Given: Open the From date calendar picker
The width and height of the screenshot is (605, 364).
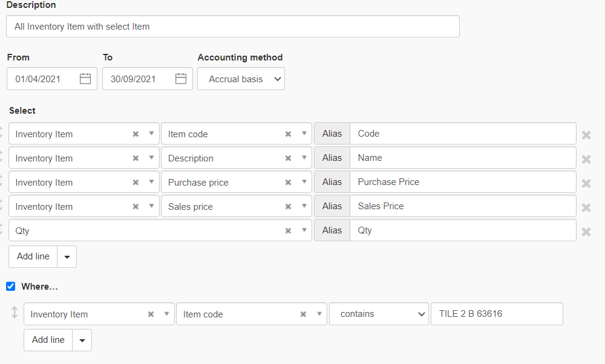Looking at the screenshot, I should pyautogui.click(x=85, y=79).
